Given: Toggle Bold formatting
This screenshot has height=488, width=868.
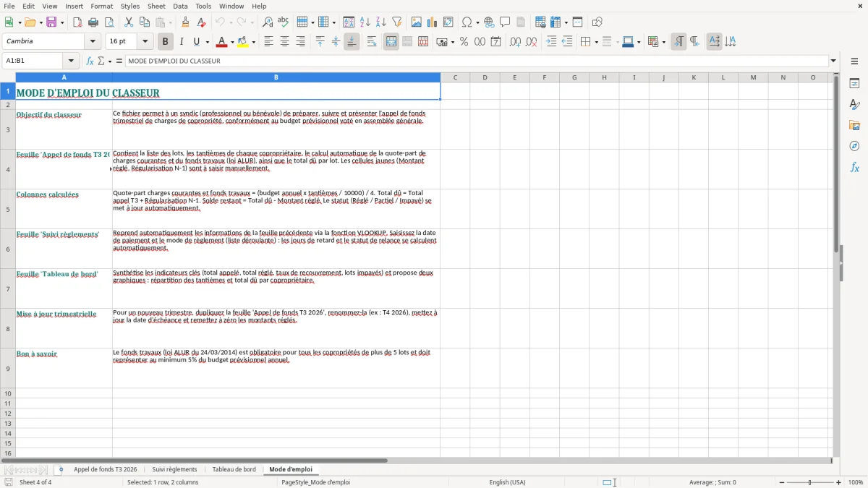Looking at the screenshot, I should [166, 42].
